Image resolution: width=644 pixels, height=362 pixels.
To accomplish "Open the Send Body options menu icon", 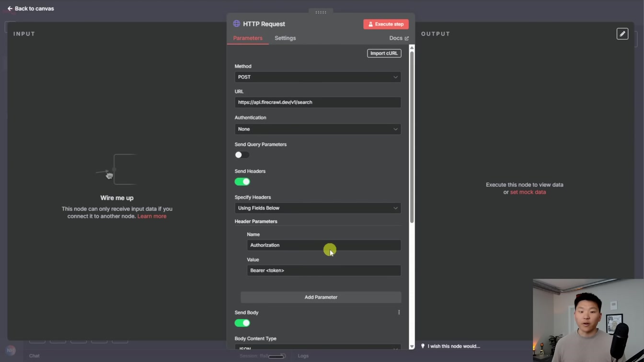I will pos(399,312).
